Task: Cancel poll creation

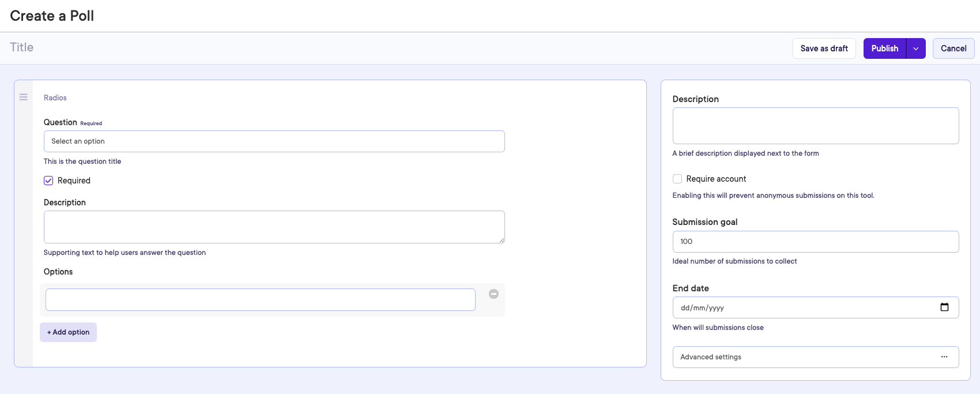Action: click(x=953, y=48)
